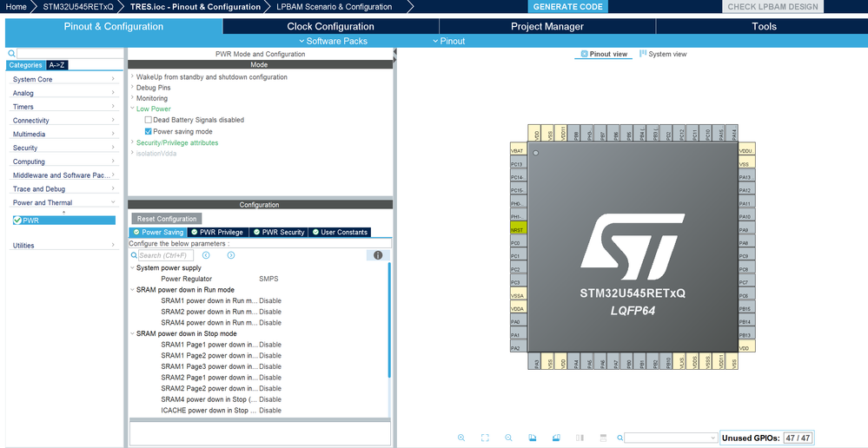The width and height of the screenshot is (868, 448).
Task: Expand Security/Privilege attributes section
Action: [x=132, y=142]
